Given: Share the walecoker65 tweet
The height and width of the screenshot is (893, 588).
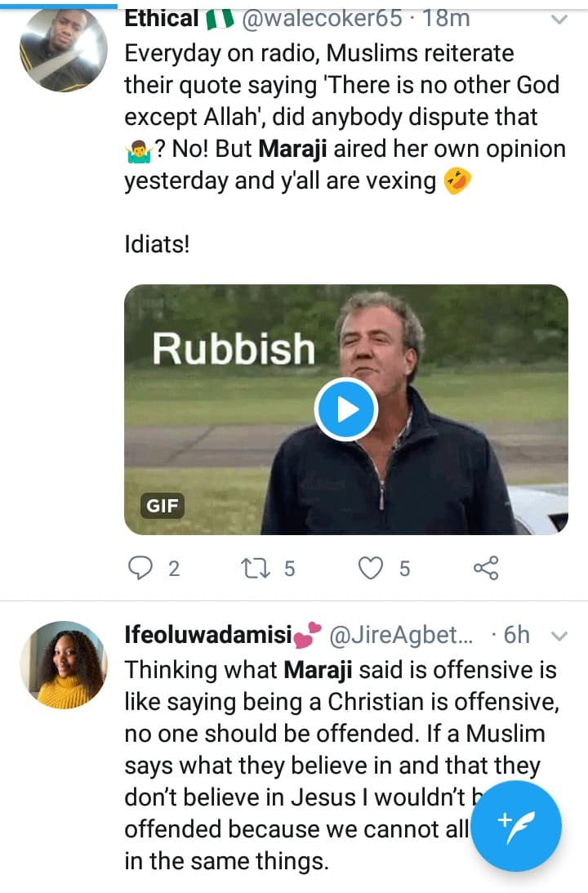Looking at the screenshot, I should point(486,568).
